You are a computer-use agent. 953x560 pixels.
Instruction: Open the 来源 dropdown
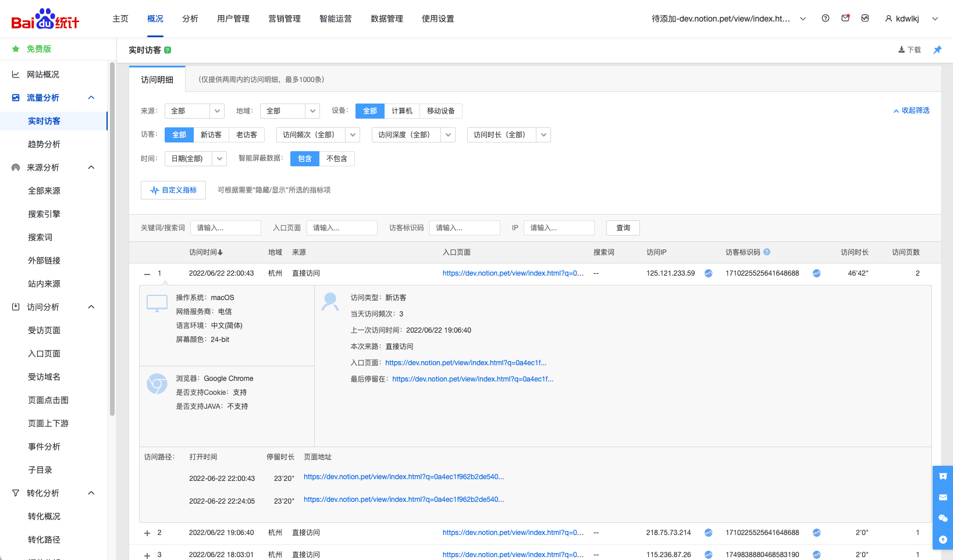(195, 111)
